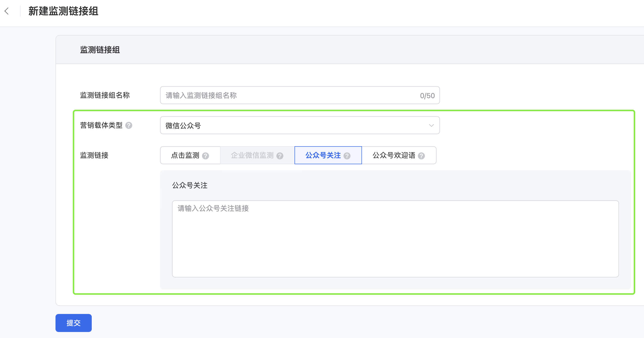Open help icon next to 公众号关注
The height and width of the screenshot is (338, 644).
coord(347,156)
